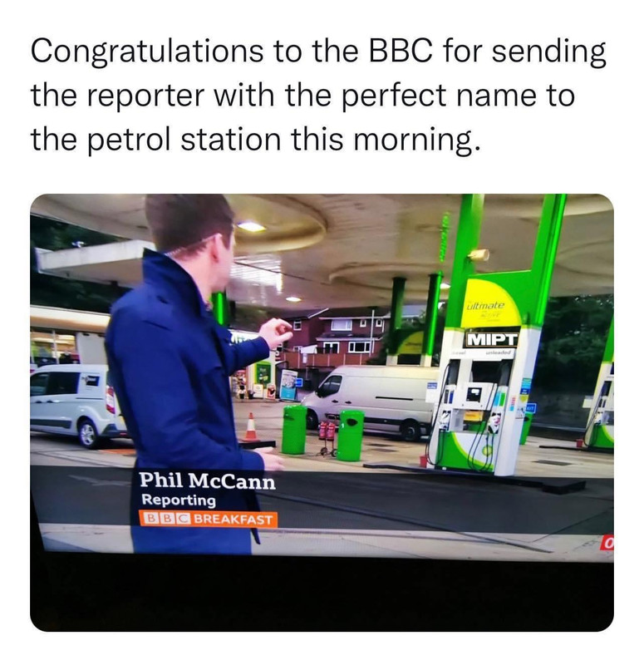Click the MIPT sign on the pump
The height and width of the screenshot is (665, 644).
click(x=492, y=340)
